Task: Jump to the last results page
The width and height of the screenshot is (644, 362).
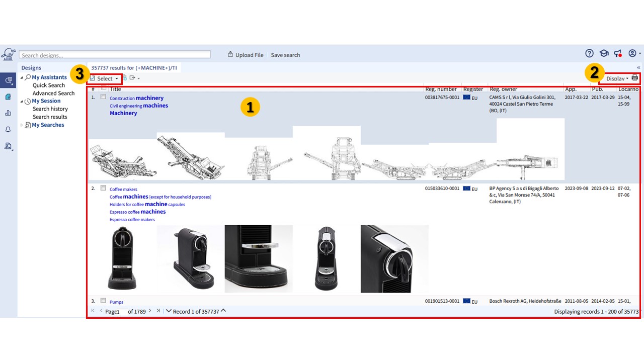Action: [158, 311]
